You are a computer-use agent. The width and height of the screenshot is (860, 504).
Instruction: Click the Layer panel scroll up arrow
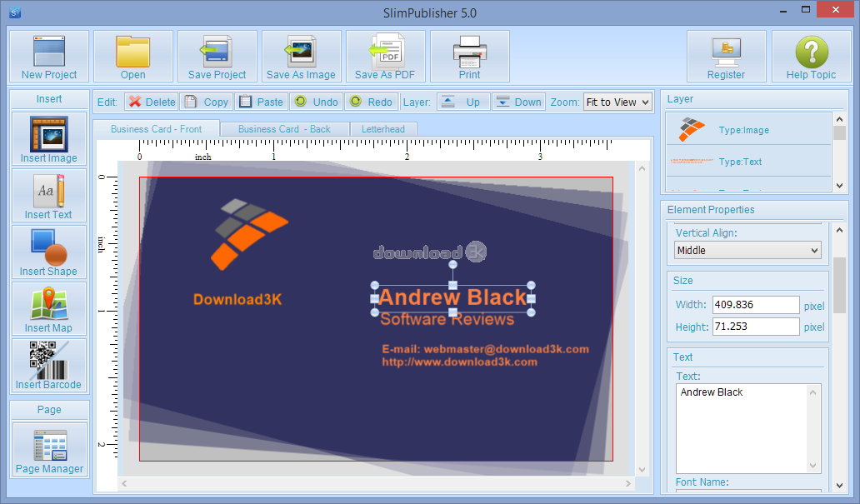point(839,119)
